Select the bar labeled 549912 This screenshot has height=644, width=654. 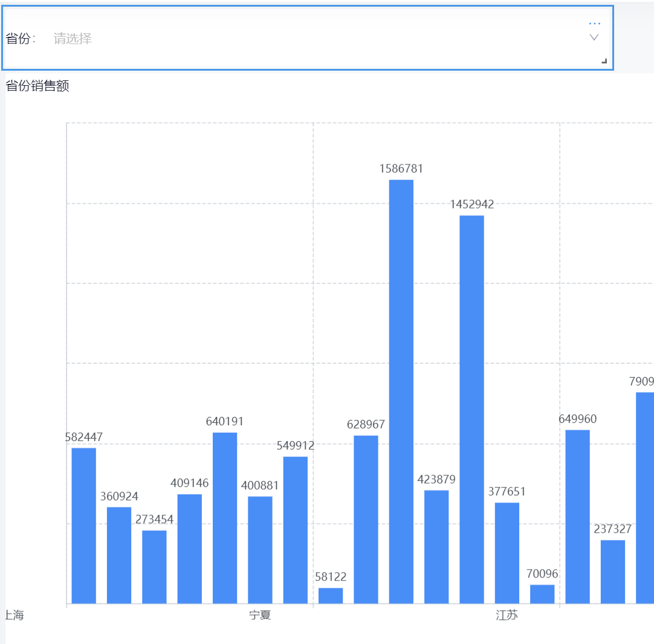pos(296,530)
